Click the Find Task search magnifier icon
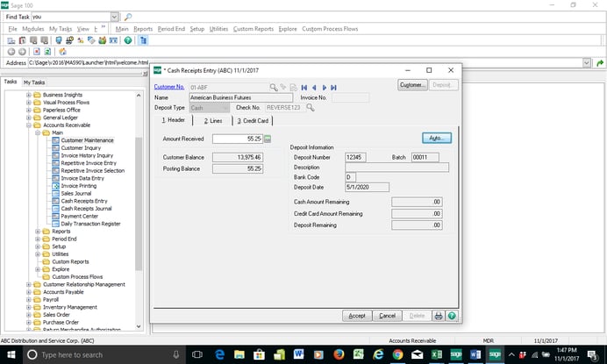607x364 pixels. [x=128, y=17]
